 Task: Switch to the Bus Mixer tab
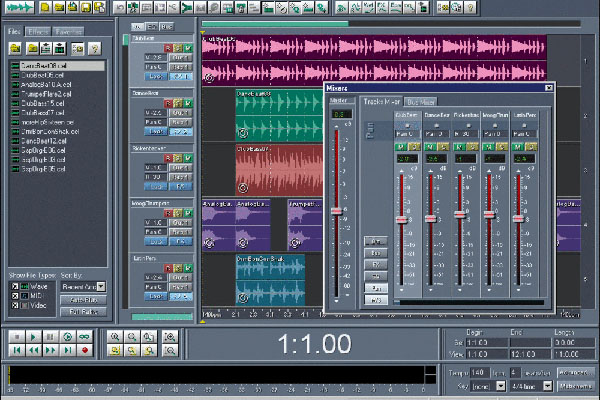[421, 102]
